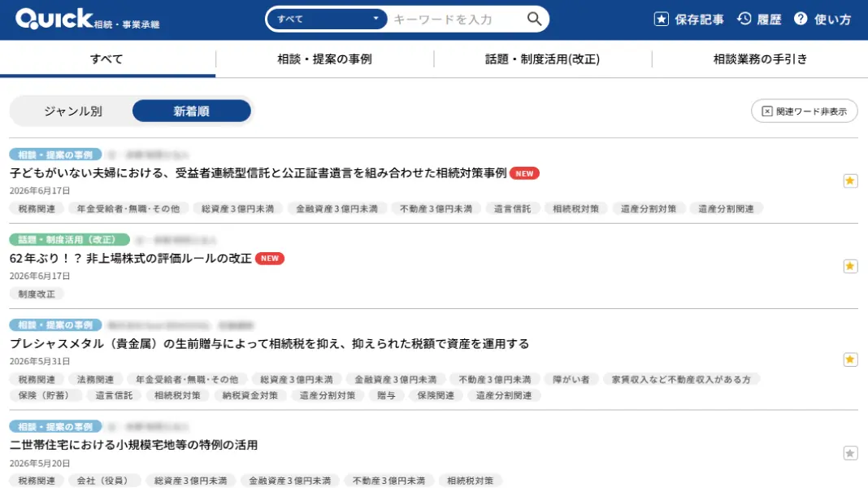The height and width of the screenshot is (488, 868).
Task: Bookmark star for プレシャスメタル article
Action: pyautogui.click(x=850, y=360)
